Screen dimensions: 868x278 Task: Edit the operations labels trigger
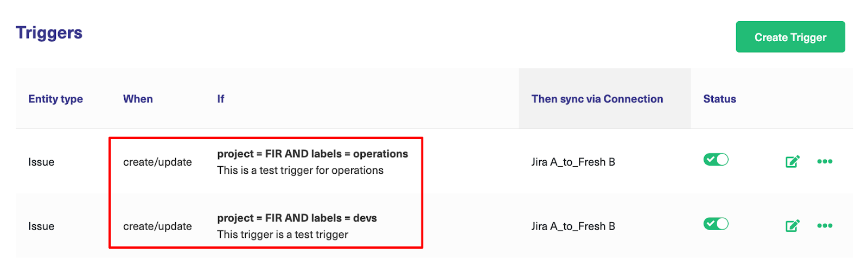[x=792, y=161]
